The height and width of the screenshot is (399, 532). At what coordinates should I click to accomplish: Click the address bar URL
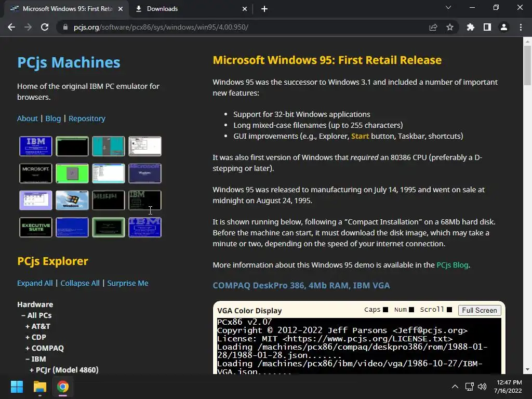click(x=161, y=27)
